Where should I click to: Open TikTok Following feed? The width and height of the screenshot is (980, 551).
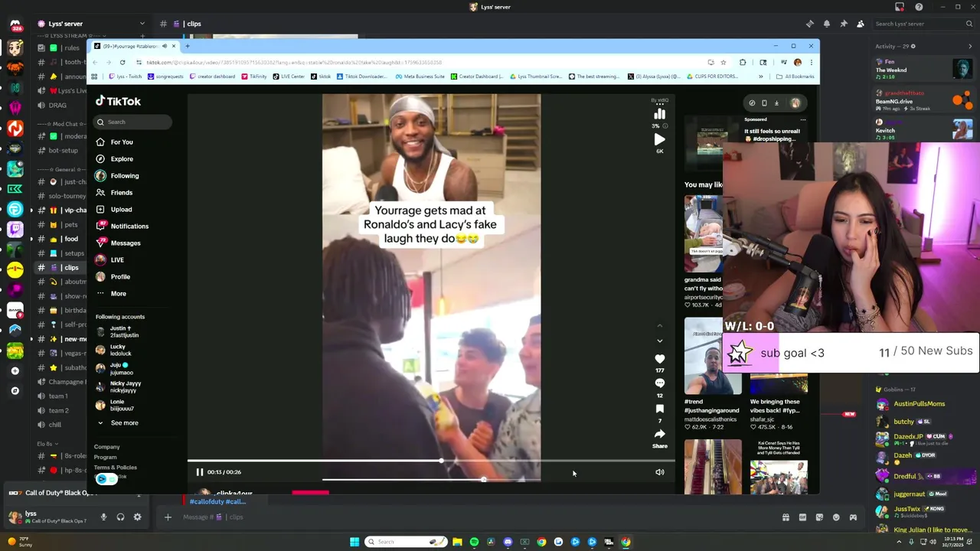tap(118, 176)
